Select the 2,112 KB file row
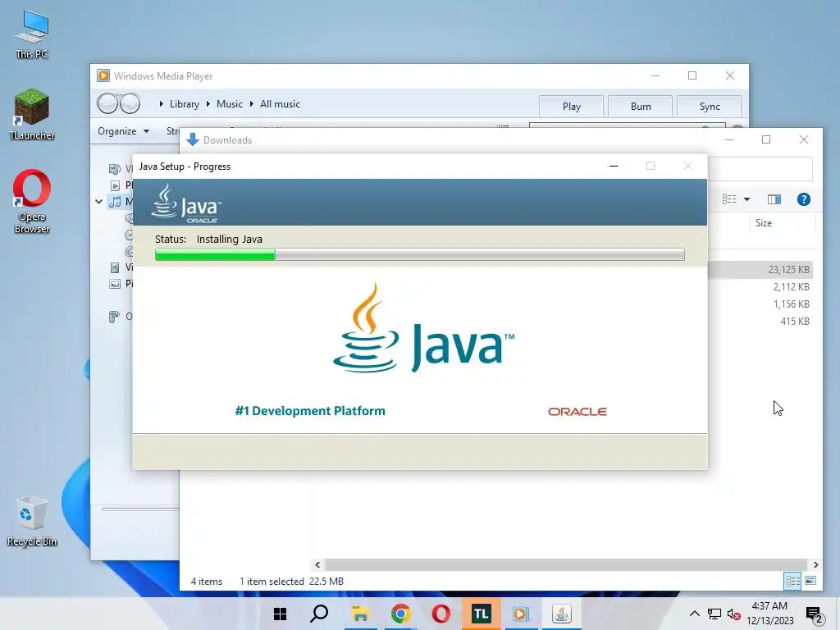Screen dimensions: 840x630 pos(760,286)
